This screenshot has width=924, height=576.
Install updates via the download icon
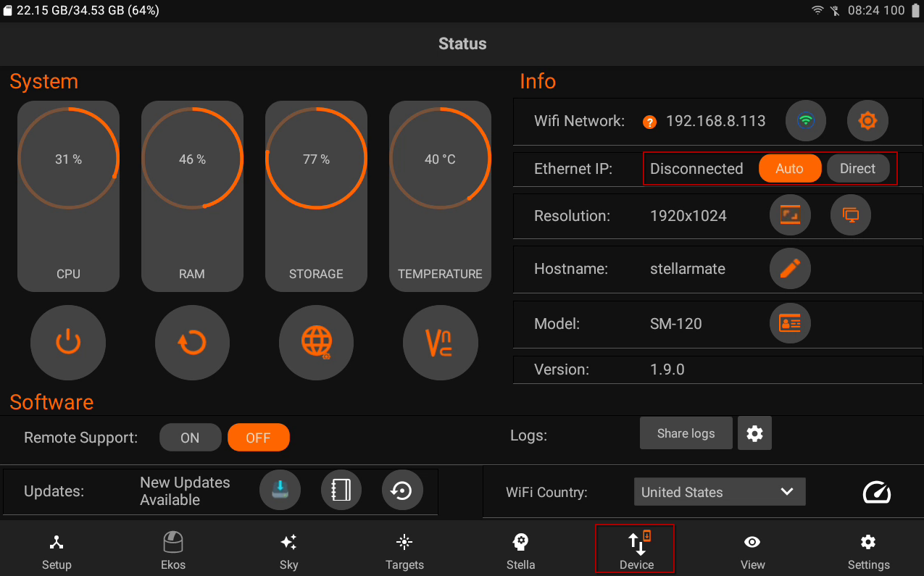point(280,491)
